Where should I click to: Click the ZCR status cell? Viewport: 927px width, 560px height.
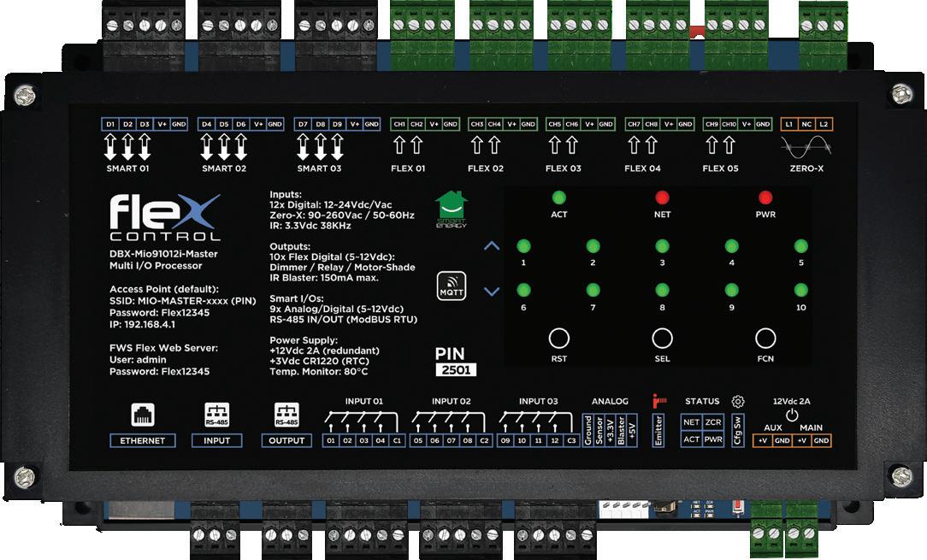(x=713, y=422)
